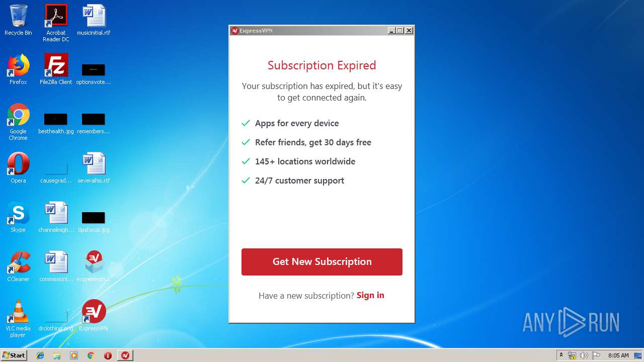Click the Opera icon in the taskbar
The width and height of the screenshot is (644, 362).
coord(108,355)
